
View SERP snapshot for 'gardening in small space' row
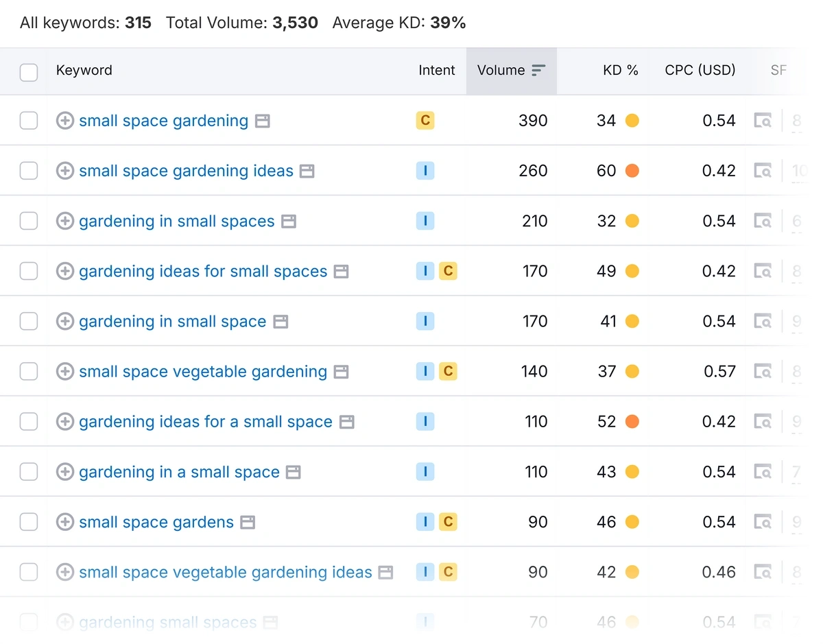[763, 321]
